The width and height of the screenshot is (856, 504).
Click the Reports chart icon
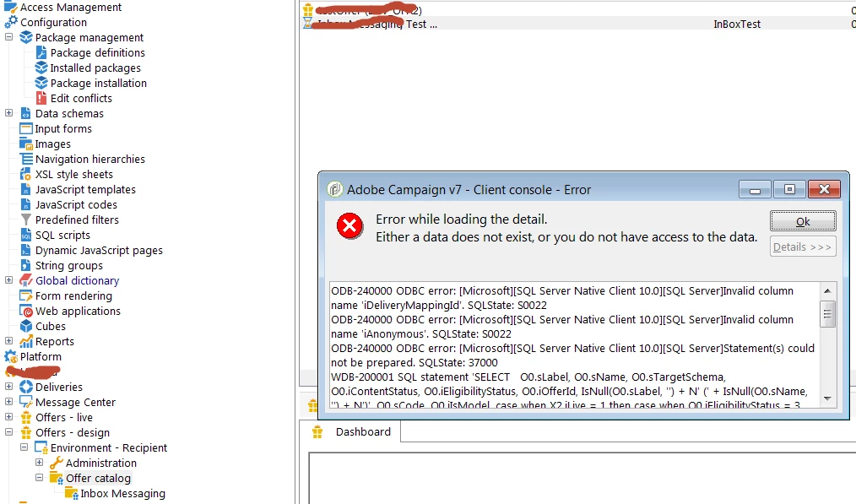tap(25, 341)
